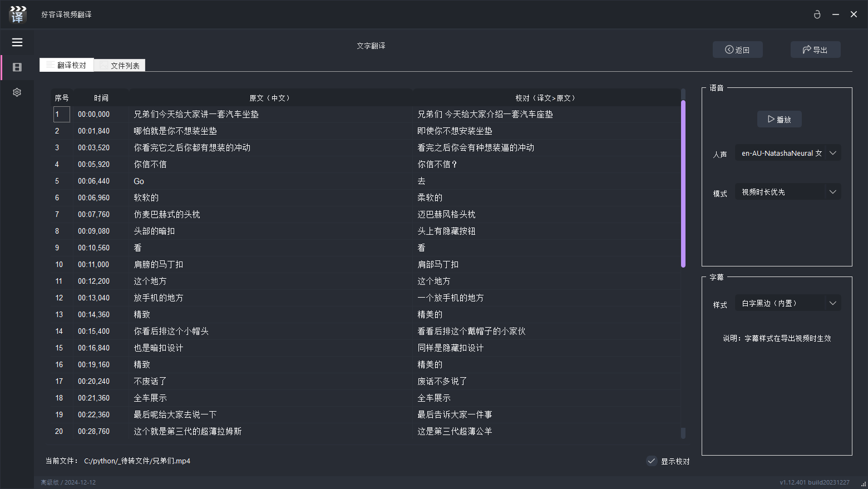Screen dimensions: 868x489
Task: Click the 导出 export button
Action: point(815,50)
